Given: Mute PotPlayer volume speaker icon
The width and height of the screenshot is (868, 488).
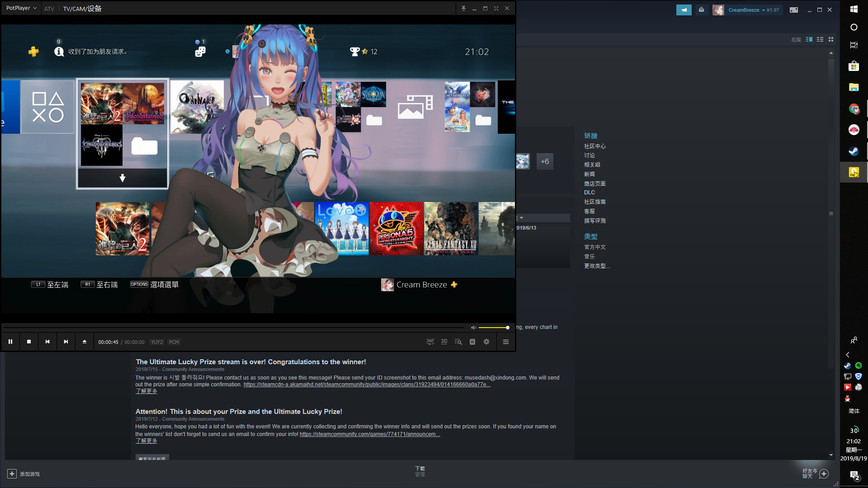Looking at the screenshot, I should (x=473, y=328).
